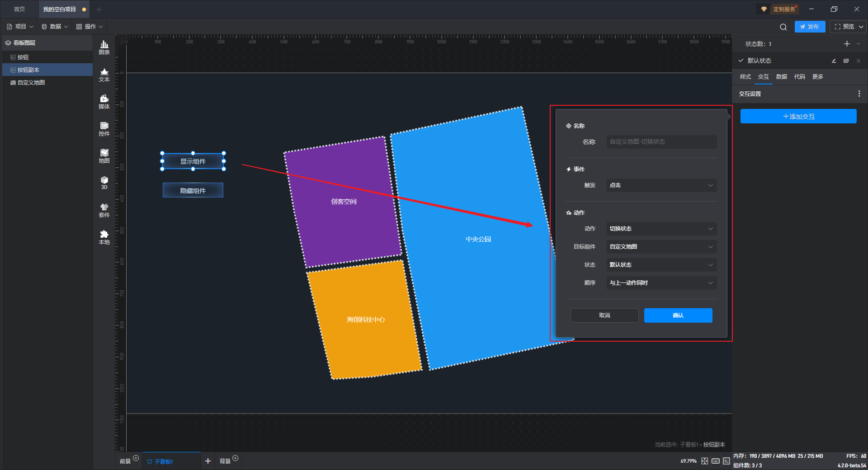Open the 套件 kit components panel
Image resolution: width=868 pixels, height=470 pixels.
click(104, 210)
